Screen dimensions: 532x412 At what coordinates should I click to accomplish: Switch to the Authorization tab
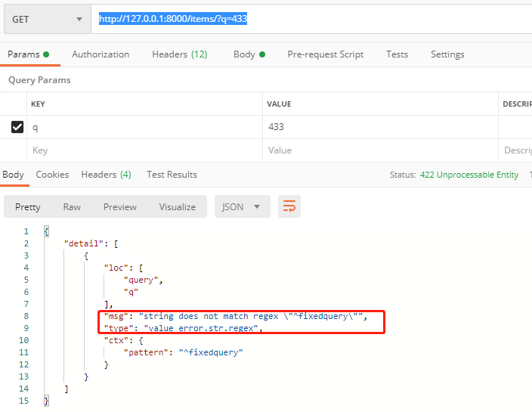coord(101,54)
